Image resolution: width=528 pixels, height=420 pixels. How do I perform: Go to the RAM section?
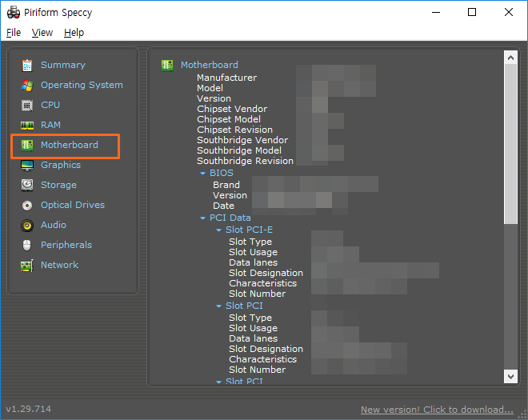tap(51, 125)
